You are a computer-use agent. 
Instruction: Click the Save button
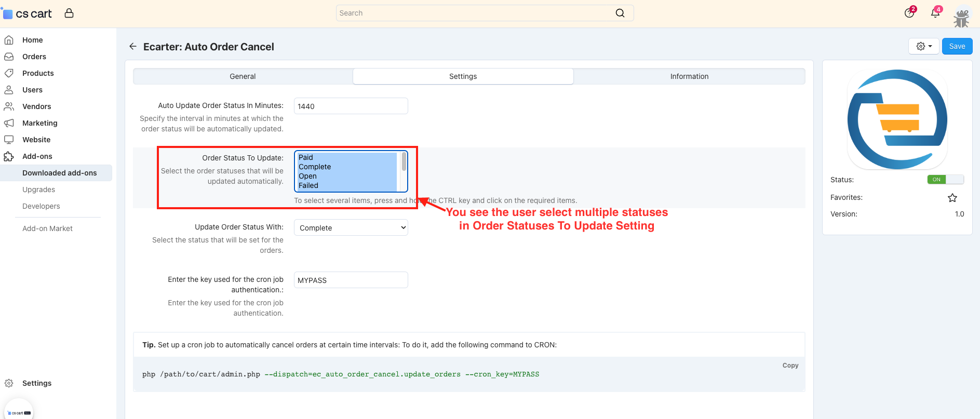(x=957, y=46)
